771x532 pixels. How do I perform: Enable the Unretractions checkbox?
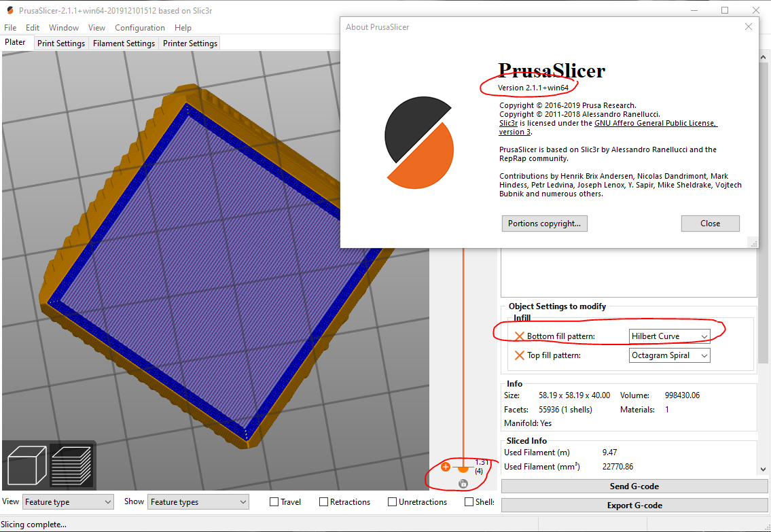[x=391, y=501]
